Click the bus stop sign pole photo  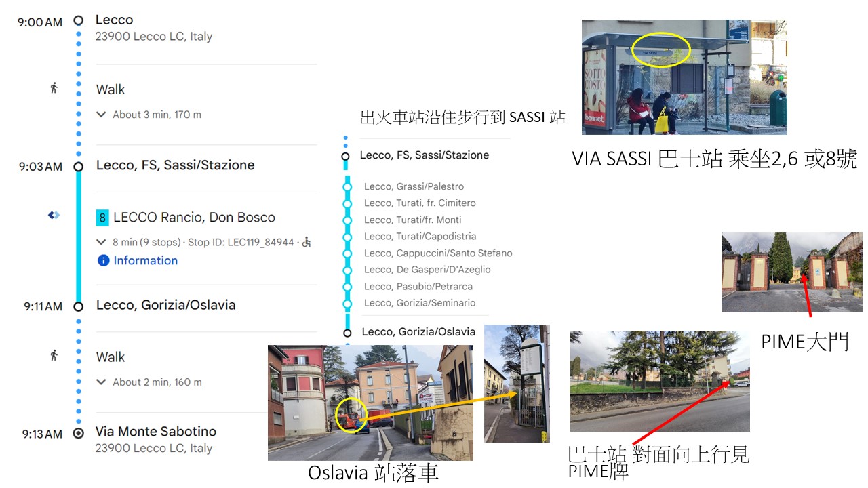tap(516, 384)
